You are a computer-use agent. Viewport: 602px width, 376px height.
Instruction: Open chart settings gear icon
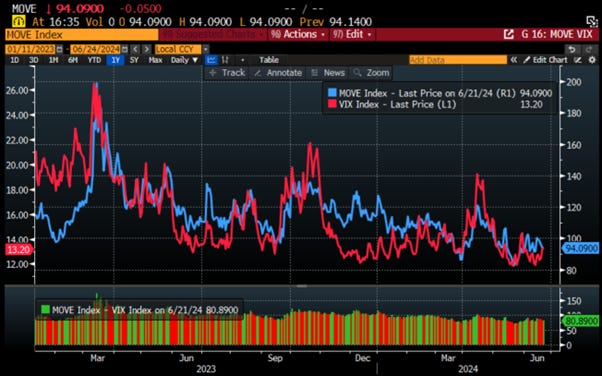coord(592,60)
